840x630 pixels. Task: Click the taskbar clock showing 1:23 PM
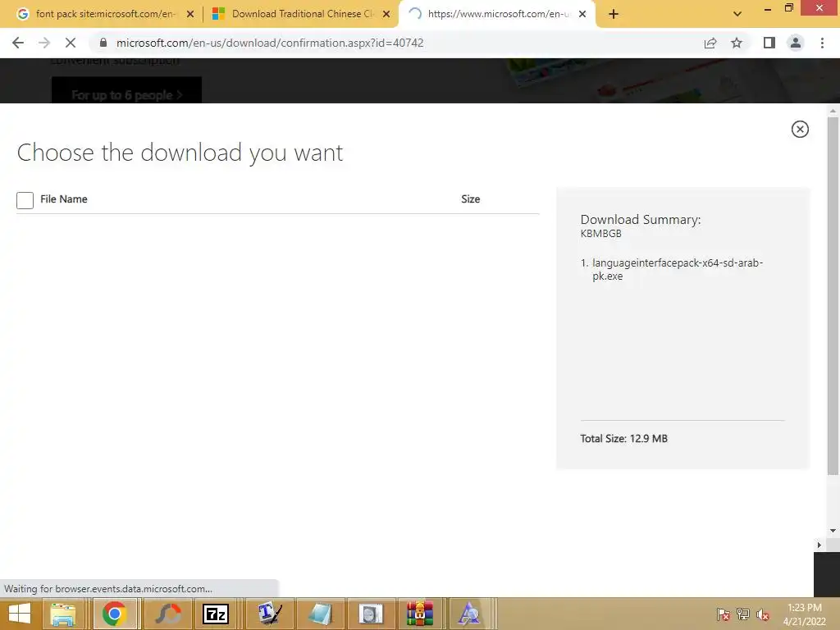point(804,614)
